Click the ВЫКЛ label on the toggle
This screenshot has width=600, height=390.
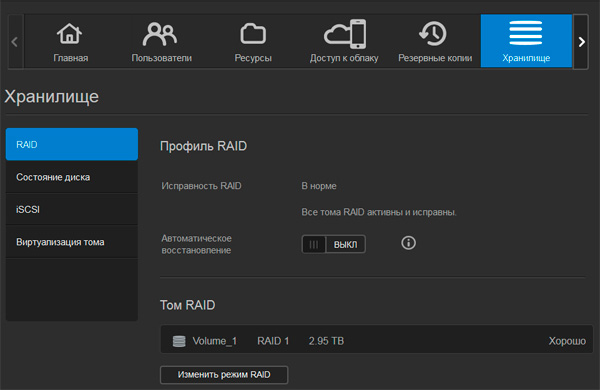coord(345,245)
